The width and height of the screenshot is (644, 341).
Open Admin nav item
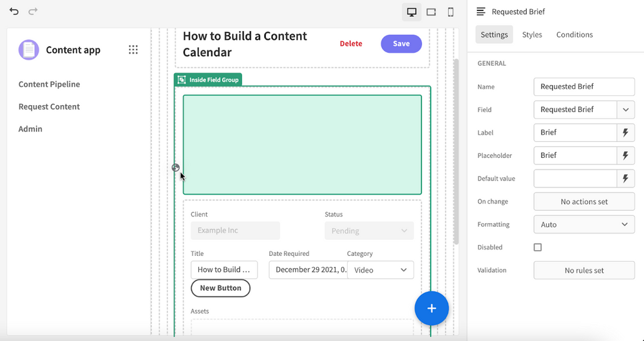[30, 129]
